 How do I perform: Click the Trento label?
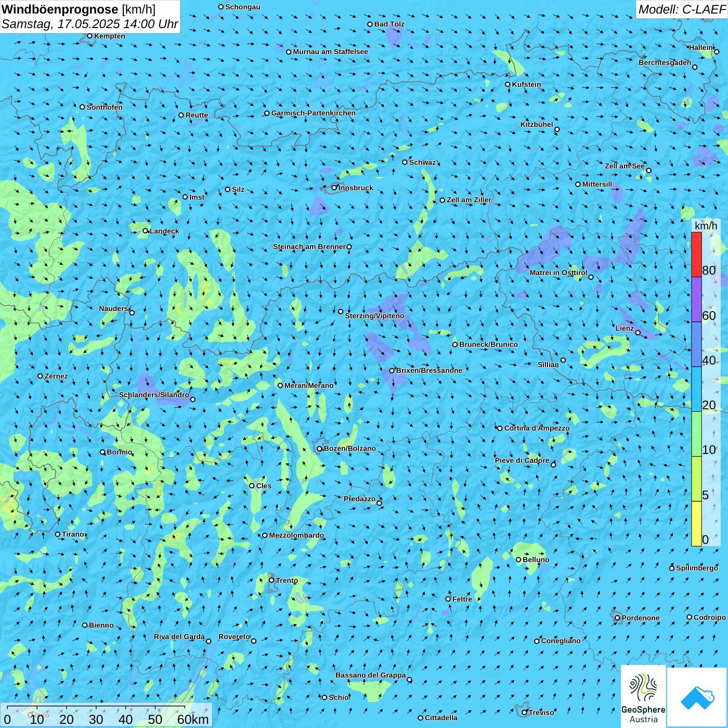[x=287, y=580]
